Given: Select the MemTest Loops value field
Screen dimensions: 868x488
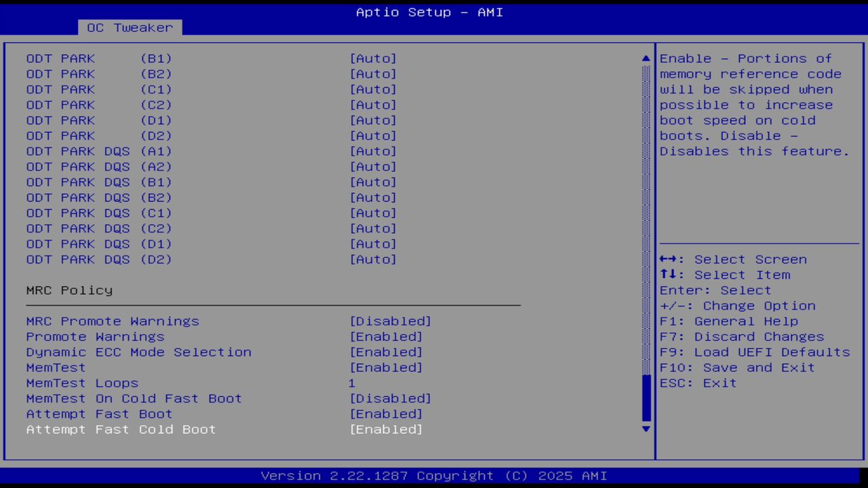Looking at the screenshot, I should click(352, 384).
